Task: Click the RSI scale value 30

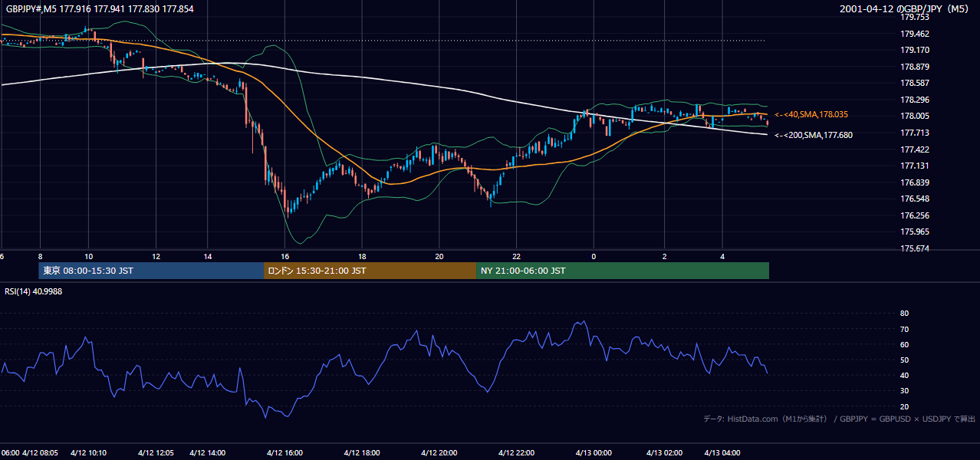Action: click(904, 391)
